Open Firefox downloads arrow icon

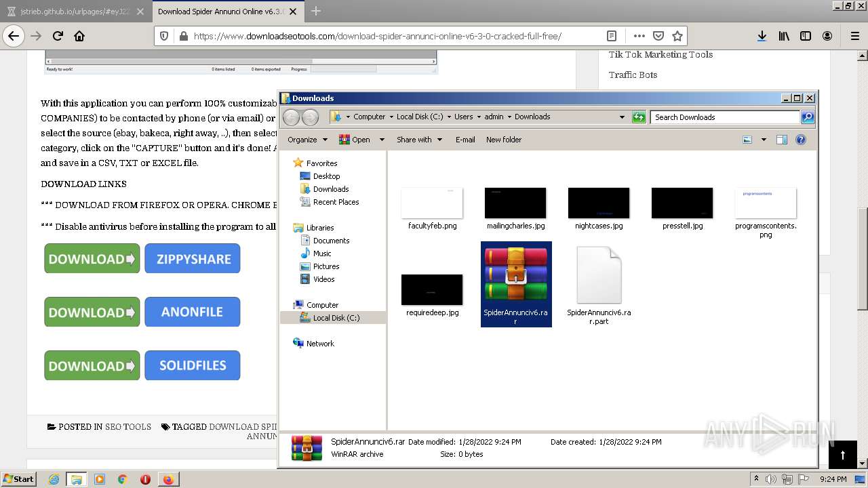762,36
